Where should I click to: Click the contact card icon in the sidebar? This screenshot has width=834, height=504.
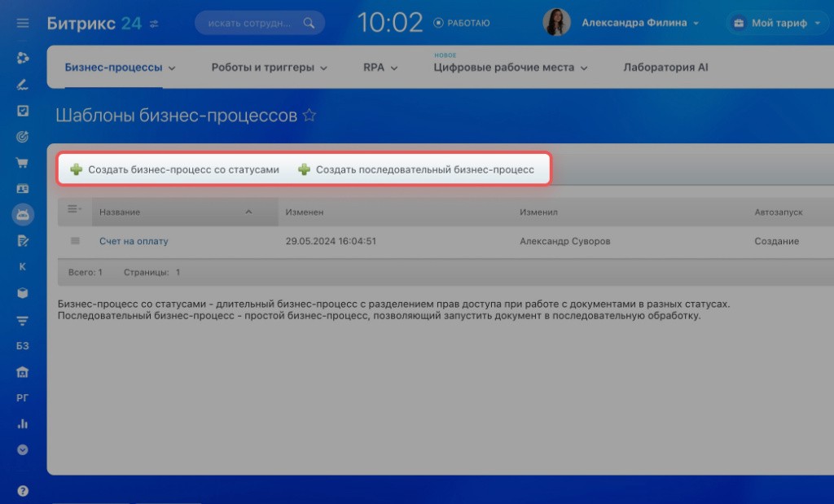tap(22, 189)
